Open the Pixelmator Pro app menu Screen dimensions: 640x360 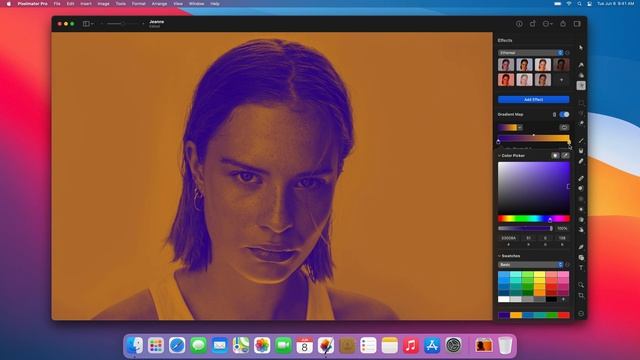(x=32, y=4)
